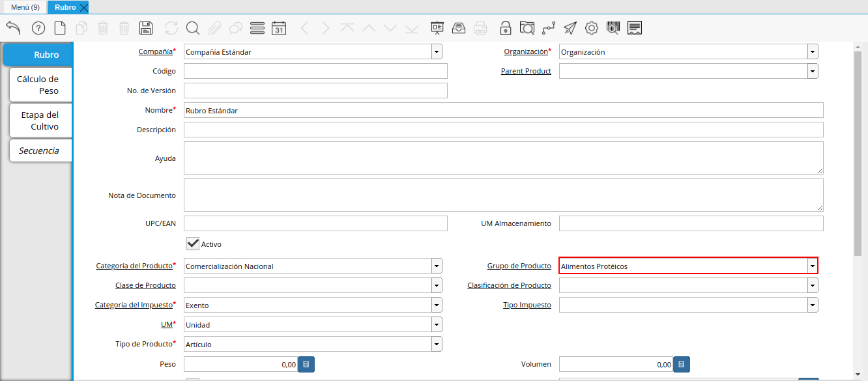This screenshot has height=381, width=868.
Task: Click the print icon in toolbar
Action: 480,28
